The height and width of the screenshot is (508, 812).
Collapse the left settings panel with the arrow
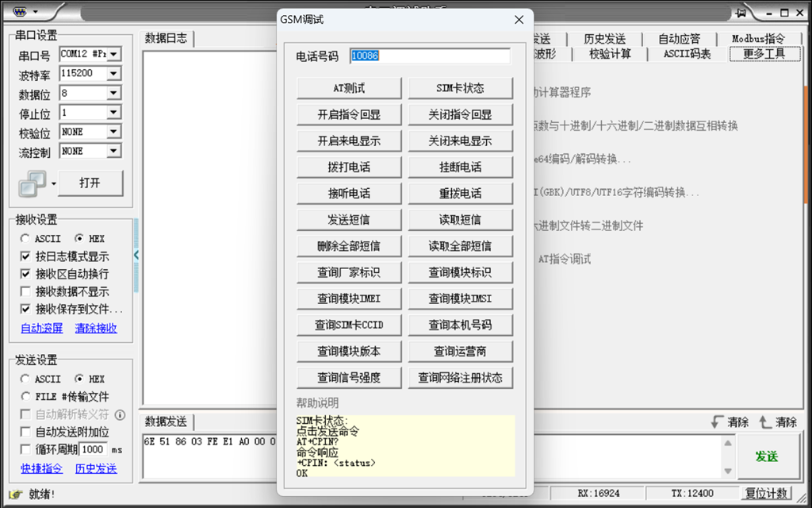(136, 255)
